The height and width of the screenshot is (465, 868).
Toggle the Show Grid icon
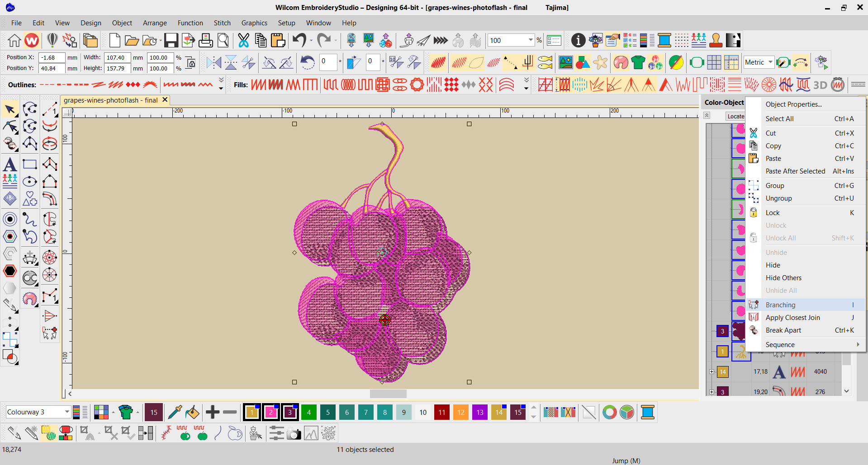pyautogui.click(x=714, y=62)
